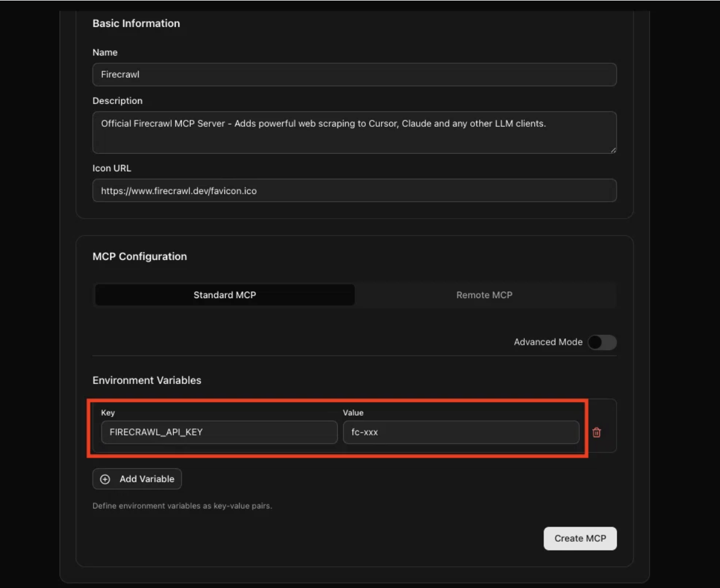Click the Environment Variables heading
The height and width of the screenshot is (588, 720).
pyautogui.click(x=147, y=381)
